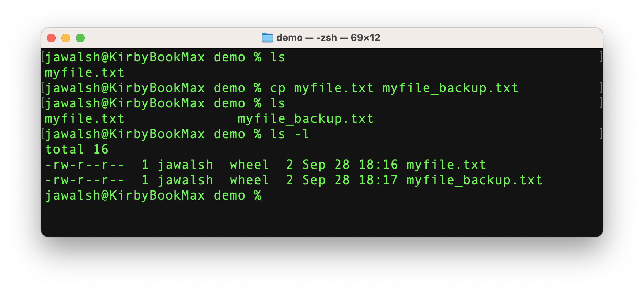Click the 'cp' command in the terminal
Screen dimensions: 644x291
tap(277, 88)
